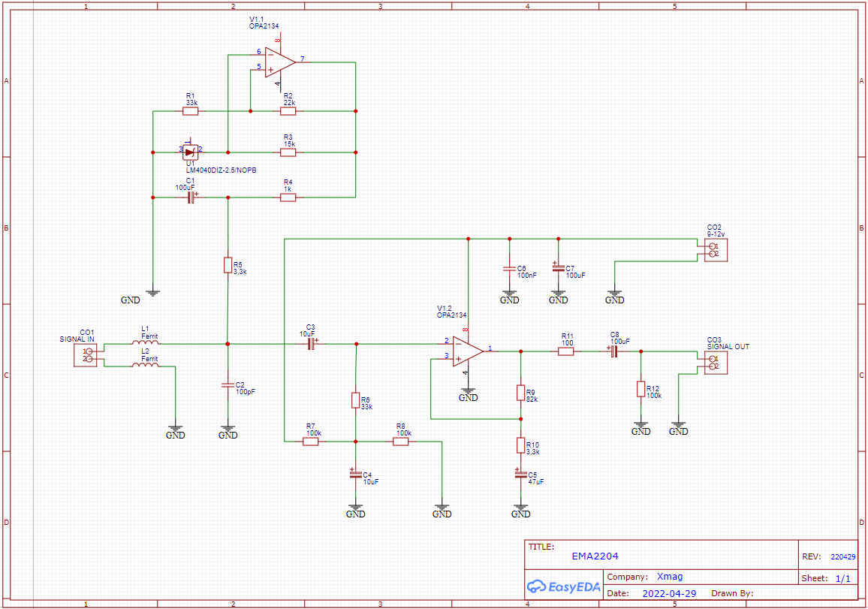Click the sheet number 1/1
This screenshot has height=609, width=868.
click(x=843, y=578)
